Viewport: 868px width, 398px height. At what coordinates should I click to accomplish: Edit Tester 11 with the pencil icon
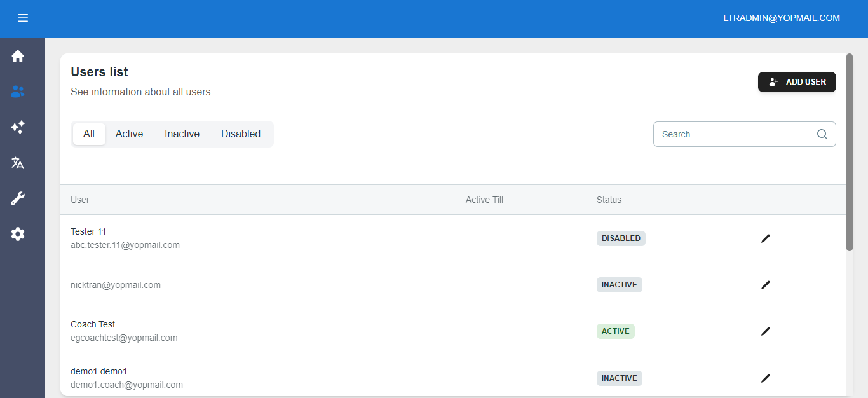pyautogui.click(x=765, y=238)
